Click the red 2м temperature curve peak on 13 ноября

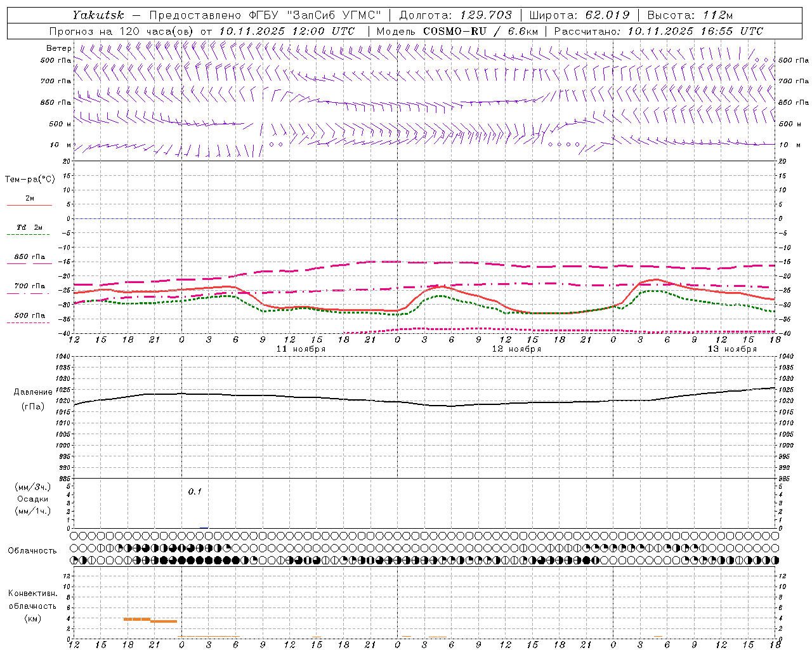pos(657,279)
